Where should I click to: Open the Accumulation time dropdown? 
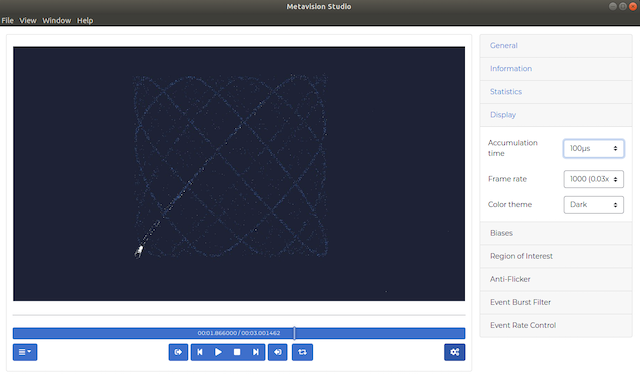point(593,148)
